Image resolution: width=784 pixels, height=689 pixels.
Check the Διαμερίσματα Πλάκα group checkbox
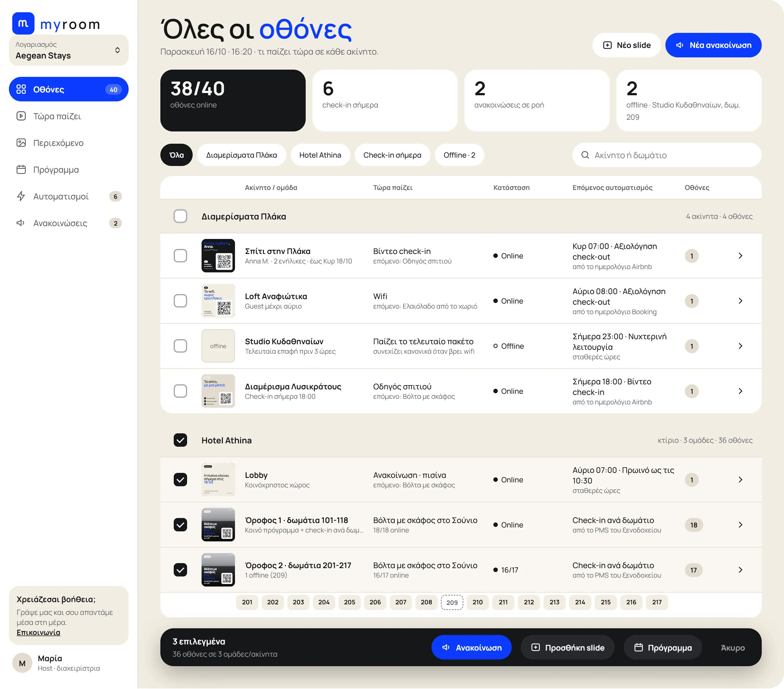click(x=180, y=216)
